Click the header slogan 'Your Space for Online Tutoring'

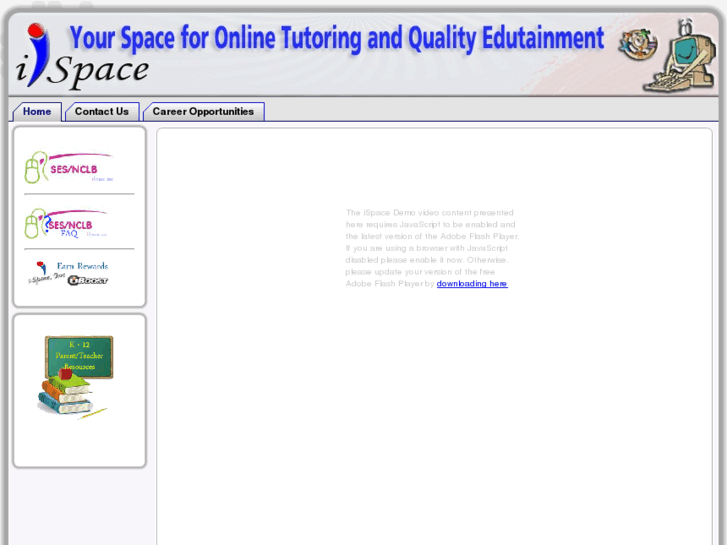coord(337,38)
